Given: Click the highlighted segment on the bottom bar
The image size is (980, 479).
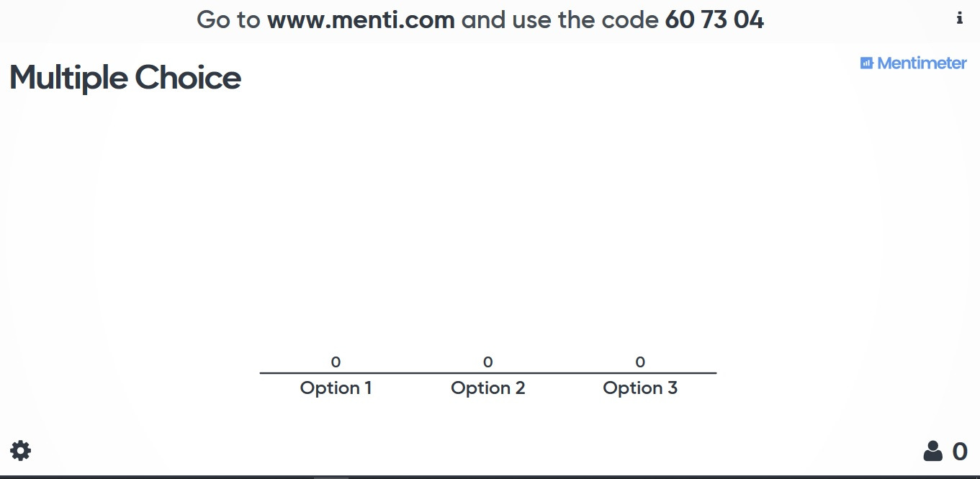Looking at the screenshot, I should click(x=331, y=477).
